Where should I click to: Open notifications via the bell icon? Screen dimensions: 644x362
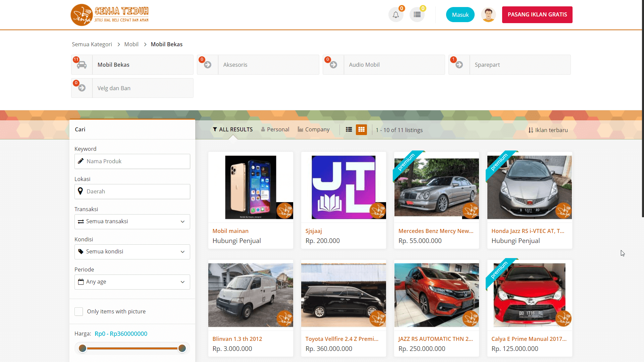(x=396, y=14)
